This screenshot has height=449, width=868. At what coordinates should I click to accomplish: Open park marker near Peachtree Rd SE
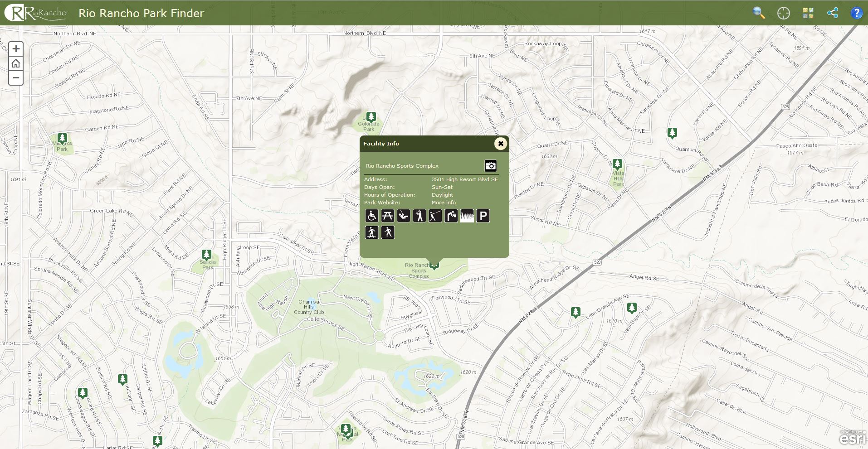pyautogui.click(x=346, y=429)
